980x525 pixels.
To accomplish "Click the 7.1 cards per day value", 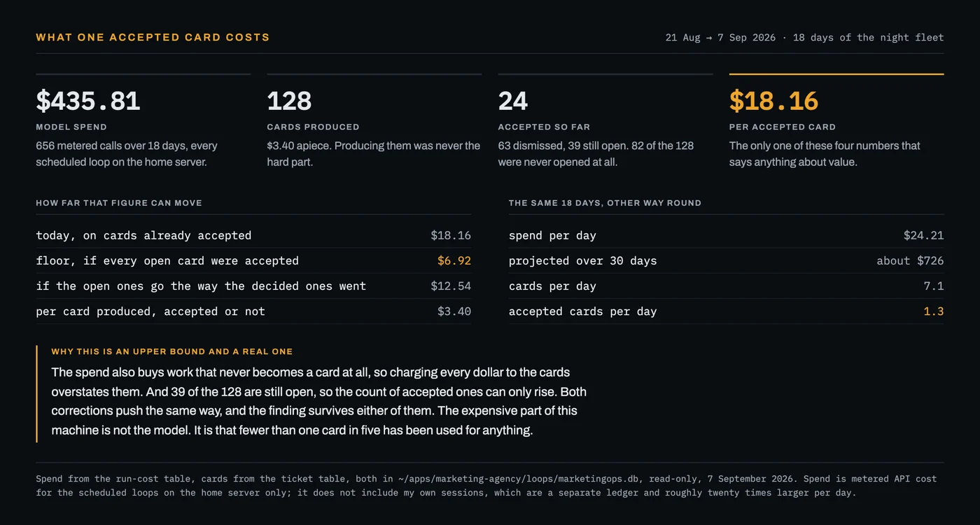I will (934, 286).
